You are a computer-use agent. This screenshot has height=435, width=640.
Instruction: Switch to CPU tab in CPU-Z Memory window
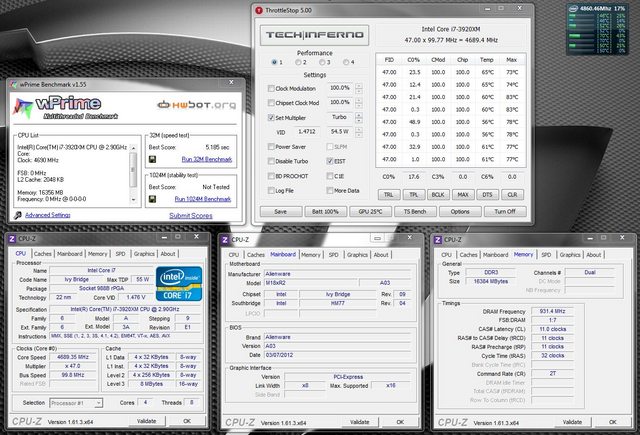[447, 255]
